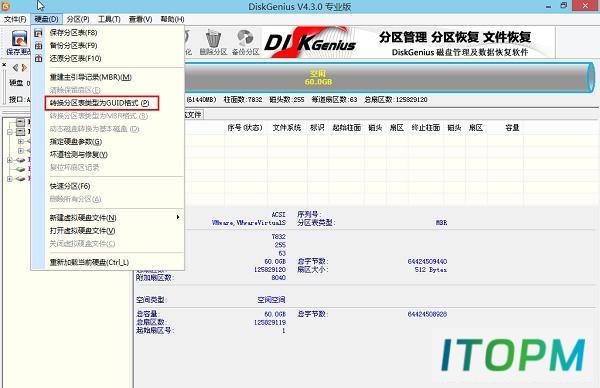This screenshot has height=388, width=600.
Task: Go to previous disk with left arrow
Action: point(15,68)
